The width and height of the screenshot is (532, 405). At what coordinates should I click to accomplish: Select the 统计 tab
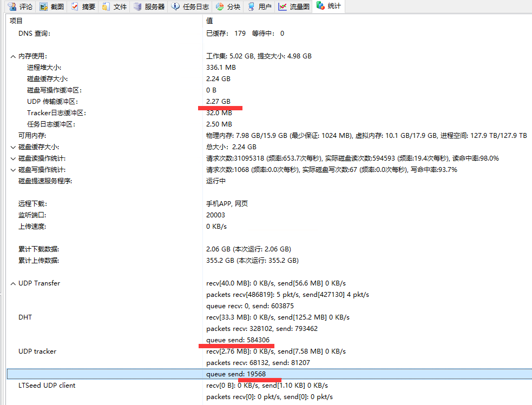tap(329, 6)
